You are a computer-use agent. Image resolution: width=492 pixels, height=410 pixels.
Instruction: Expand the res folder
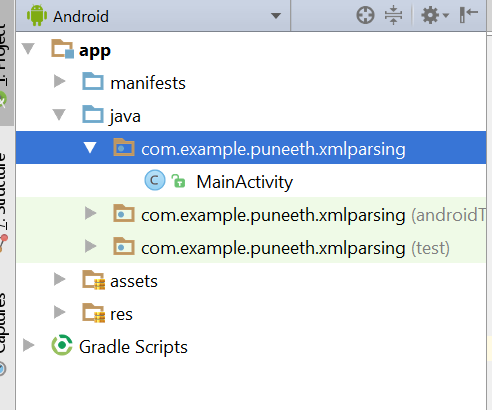pyautogui.click(x=60, y=312)
